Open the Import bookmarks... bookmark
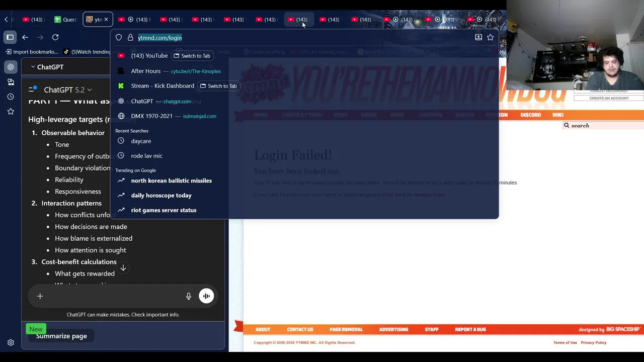644x362 pixels. [32, 52]
